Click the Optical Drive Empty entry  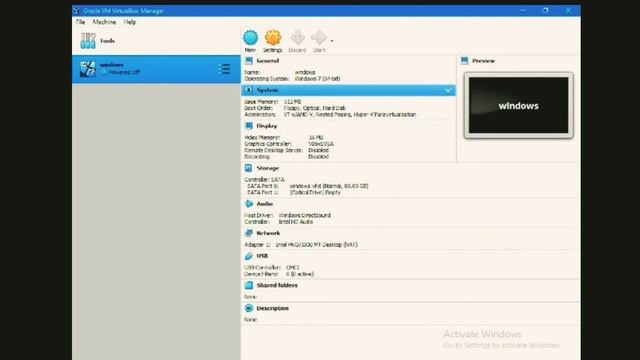coord(315,192)
